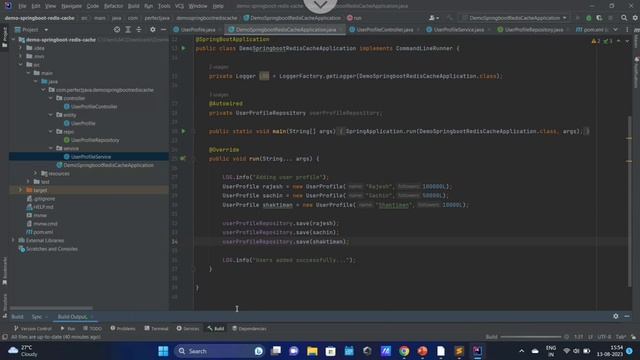Open weather widget showing 27°C Cloudy
This screenshot has height=360, width=640.
click(23, 351)
